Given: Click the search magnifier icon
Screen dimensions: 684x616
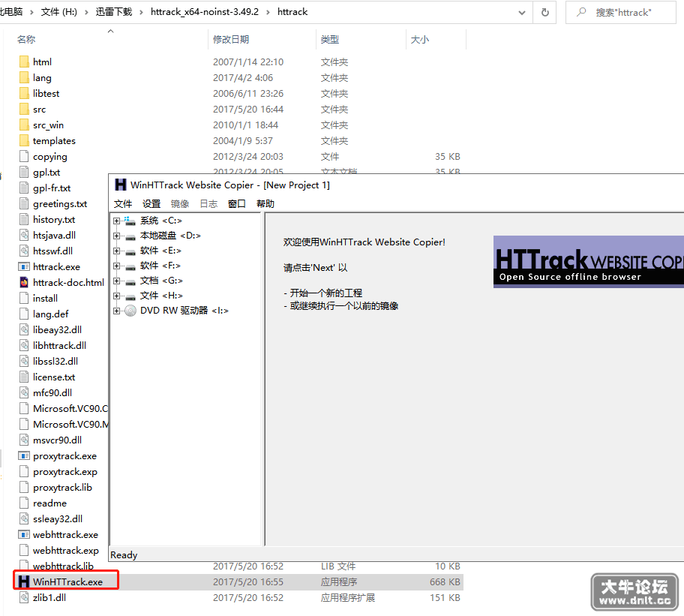Looking at the screenshot, I should (581, 12).
